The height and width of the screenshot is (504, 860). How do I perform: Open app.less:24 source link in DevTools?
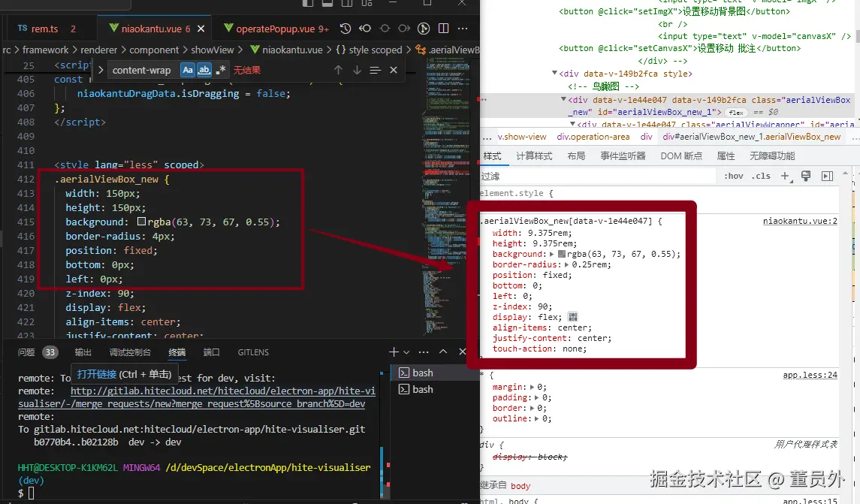(810, 375)
